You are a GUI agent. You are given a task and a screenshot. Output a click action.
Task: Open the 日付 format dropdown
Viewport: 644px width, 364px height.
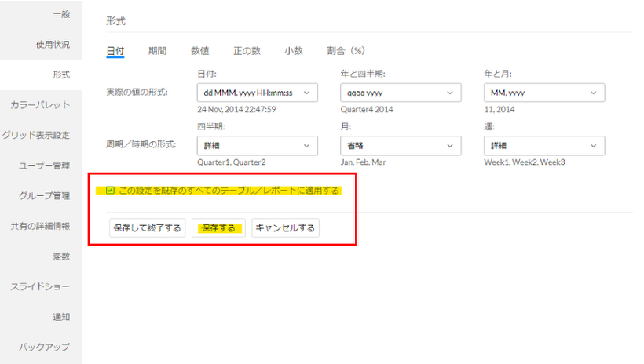tap(255, 93)
